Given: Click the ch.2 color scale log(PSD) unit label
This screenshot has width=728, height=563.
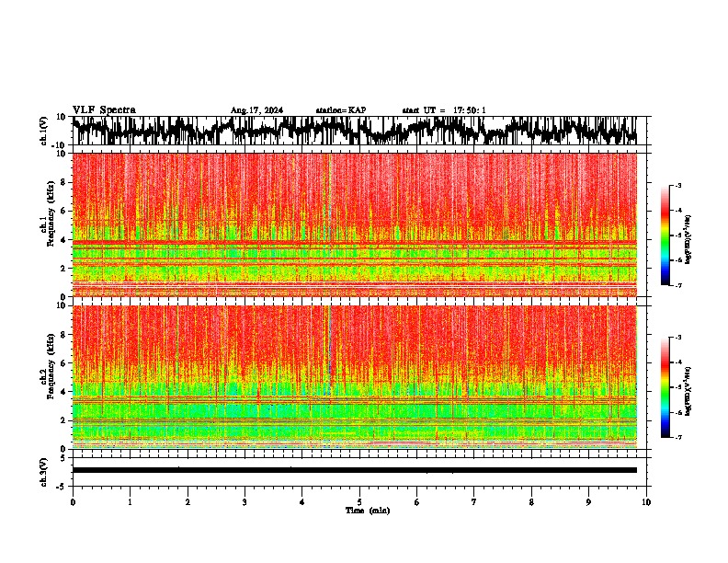Looking at the screenshot, I should 689,391.
